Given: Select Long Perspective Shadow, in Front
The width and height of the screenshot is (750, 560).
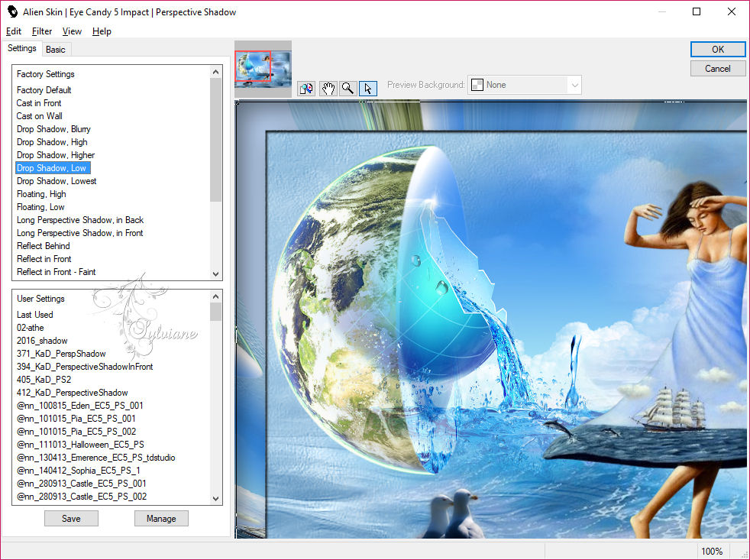Looking at the screenshot, I should (x=80, y=232).
